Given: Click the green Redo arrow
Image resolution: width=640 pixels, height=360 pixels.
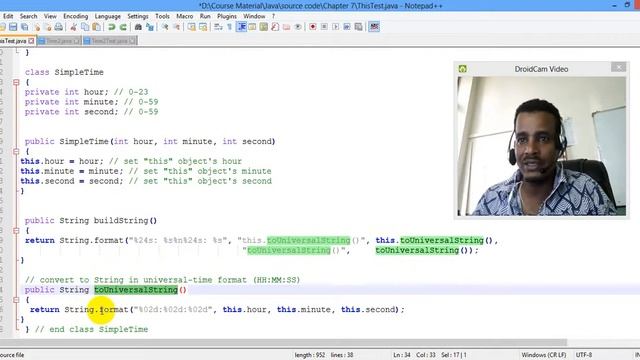Looking at the screenshot, I should pyautogui.click(x=123, y=27).
